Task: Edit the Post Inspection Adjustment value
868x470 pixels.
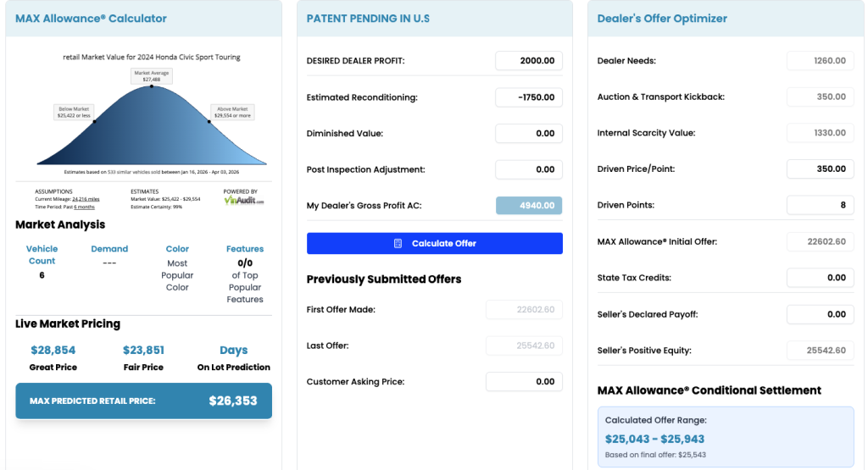Action: 529,169
